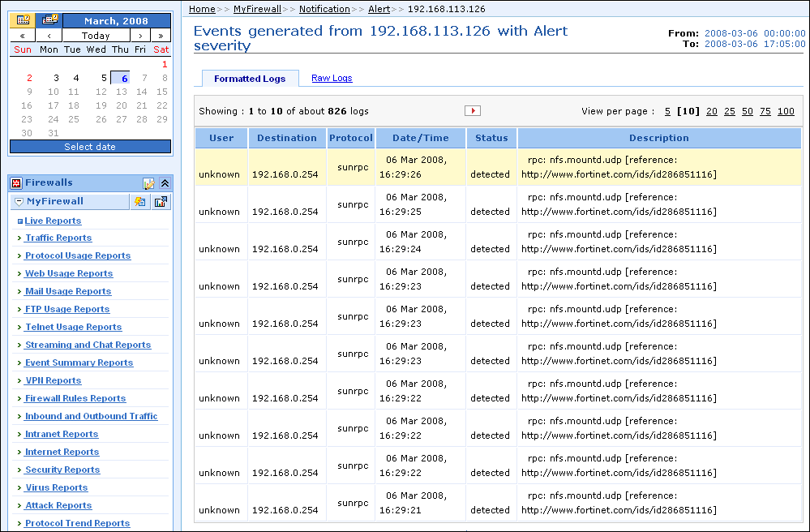Viewport: 810px width, 532px height.
Task: Jump to previous year with double-left arrow
Action: click(22, 36)
